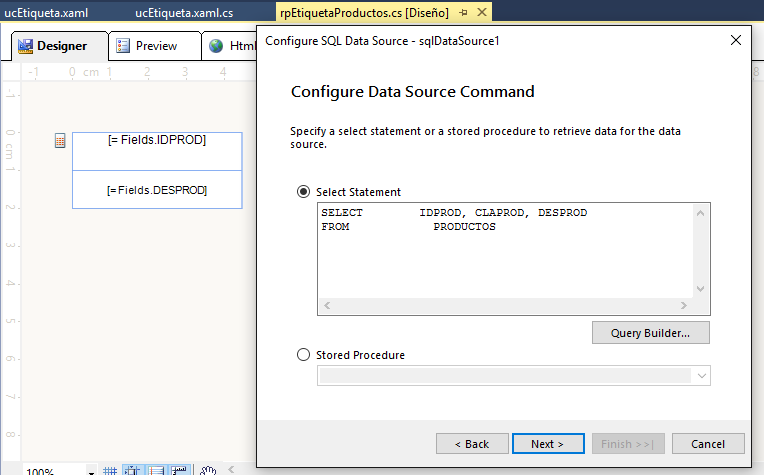The height and width of the screenshot is (475, 764).
Task: Click the Next button in wizard
Action: click(547, 443)
